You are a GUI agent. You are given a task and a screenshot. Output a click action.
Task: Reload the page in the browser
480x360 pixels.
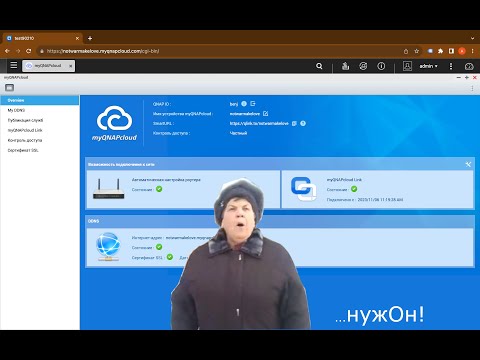pos(29,51)
